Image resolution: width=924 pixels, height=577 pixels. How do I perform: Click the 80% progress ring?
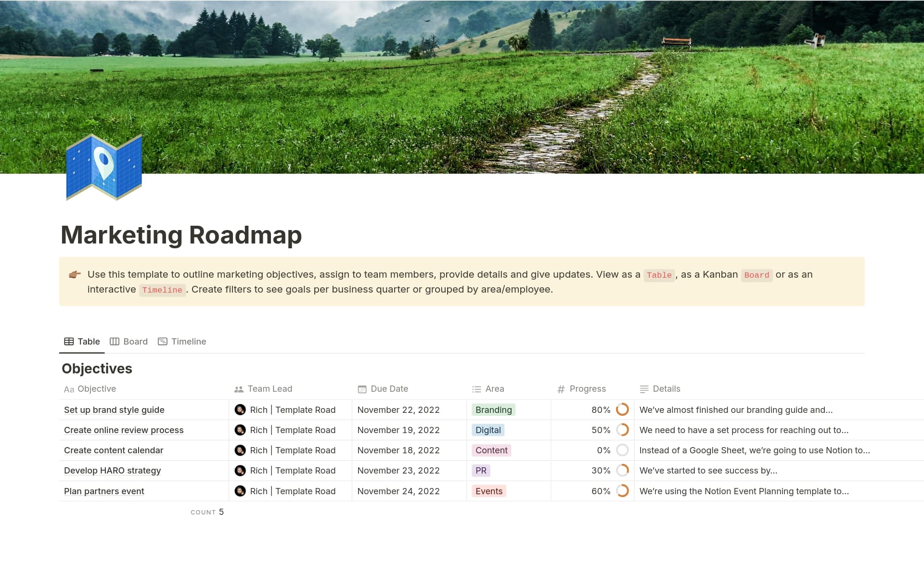622,410
